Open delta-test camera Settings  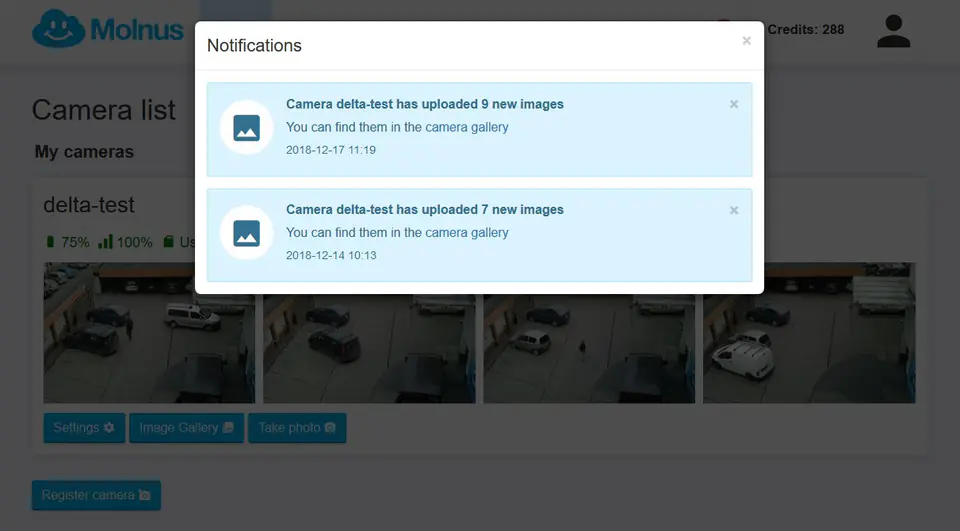click(84, 428)
